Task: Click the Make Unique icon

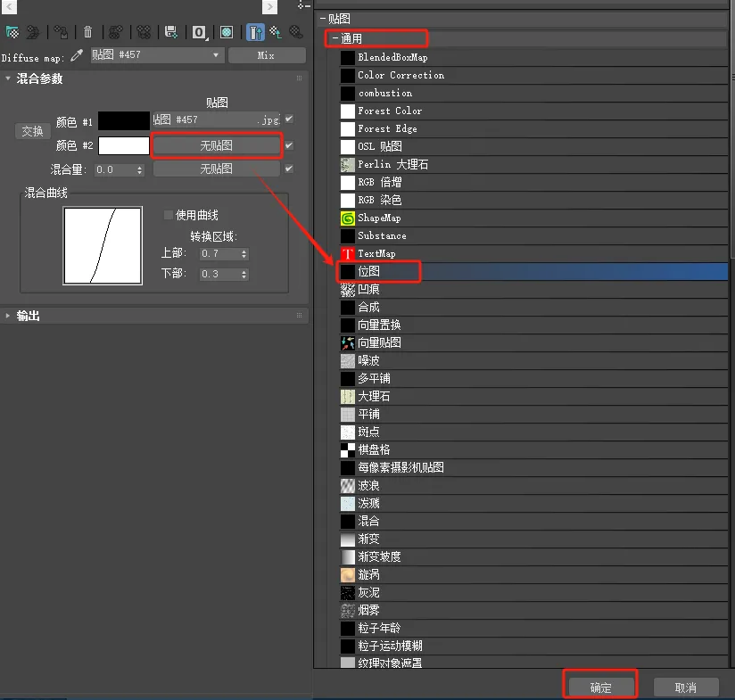Action: pyautogui.click(x=144, y=32)
